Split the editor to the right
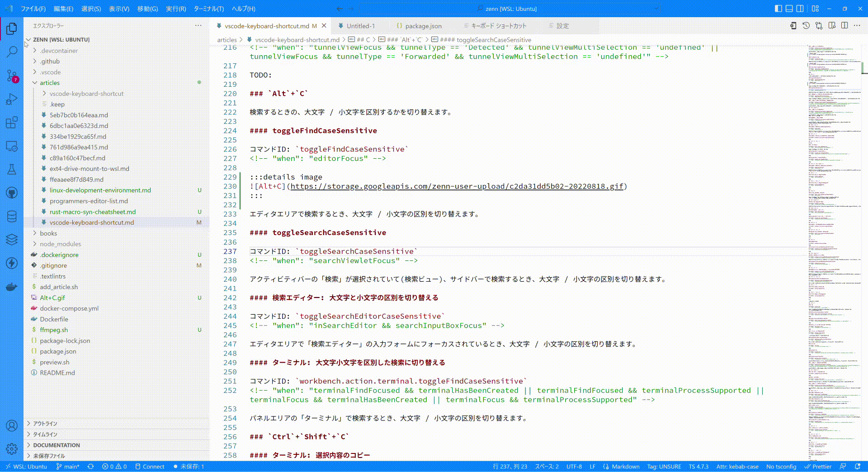868x472 pixels. 844,26
